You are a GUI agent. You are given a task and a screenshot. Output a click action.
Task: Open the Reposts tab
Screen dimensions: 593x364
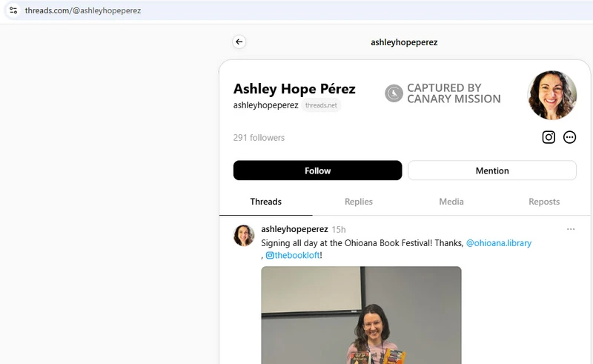click(x=544, y=202)
